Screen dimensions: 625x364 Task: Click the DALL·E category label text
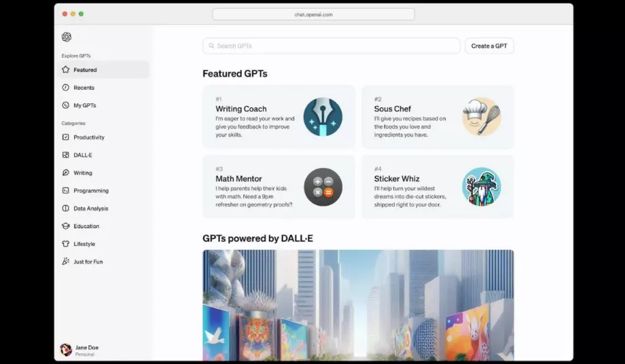(83, 155)
